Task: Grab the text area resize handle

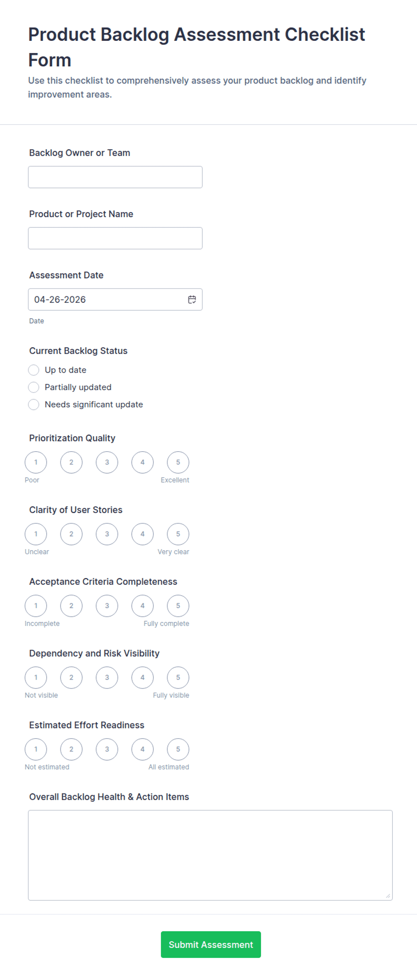Action: (x=388, y=896)
